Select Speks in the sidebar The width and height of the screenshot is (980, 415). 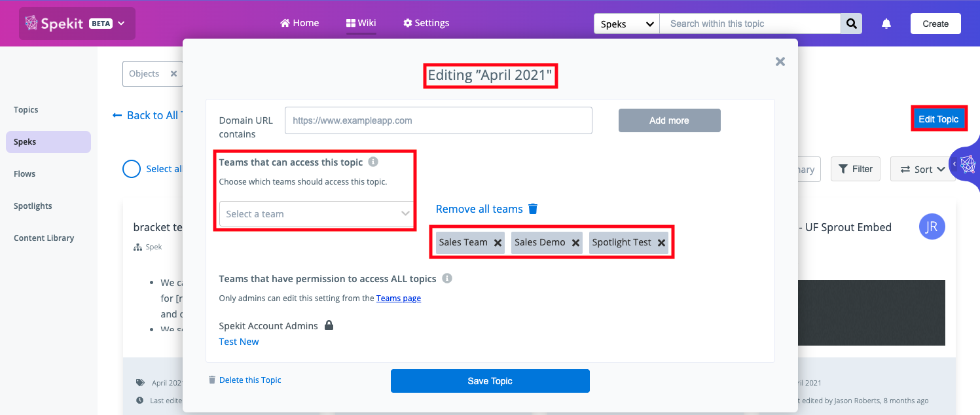click(48, 142)
